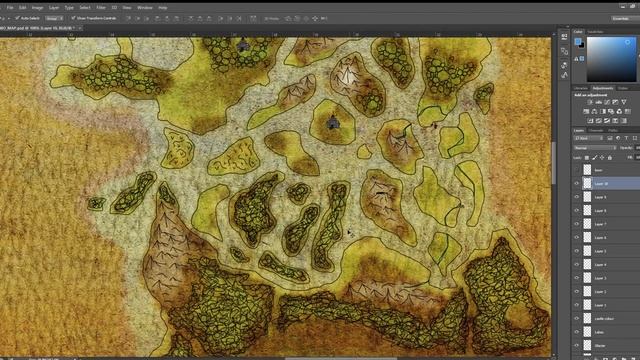Lock all with padlock icon
This screenshot has height=360, width=640.
pyautogui.click(x=610, y=158)
